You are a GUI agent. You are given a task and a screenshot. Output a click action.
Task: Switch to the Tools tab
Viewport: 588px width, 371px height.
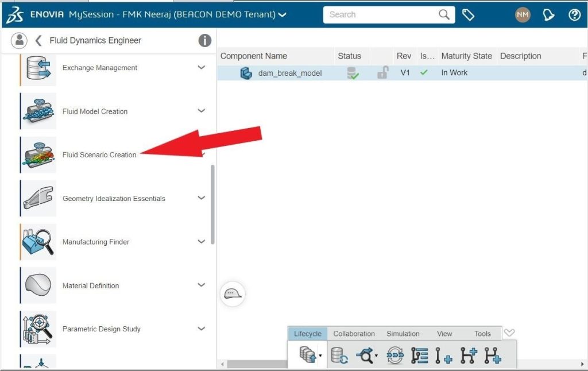tap(482, 334)
